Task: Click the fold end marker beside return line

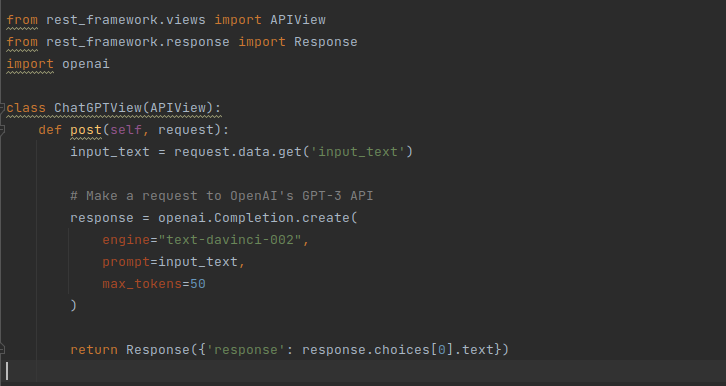Action: 2,349
